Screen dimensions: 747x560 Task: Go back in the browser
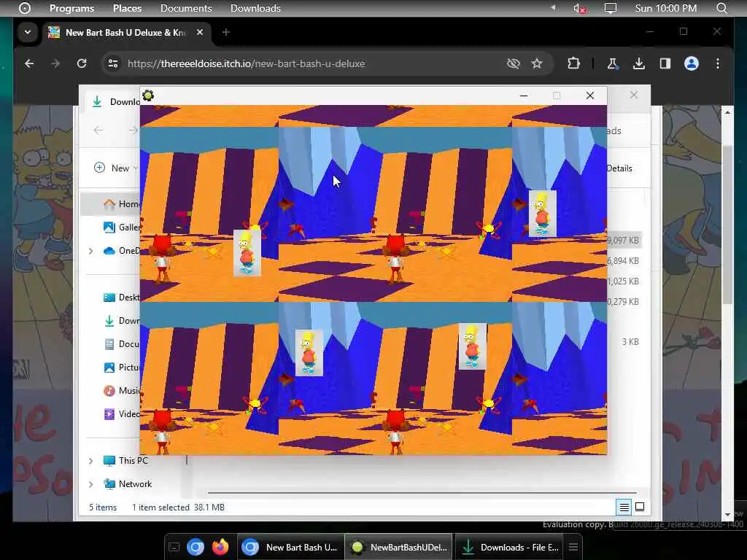tap(29, 63)
